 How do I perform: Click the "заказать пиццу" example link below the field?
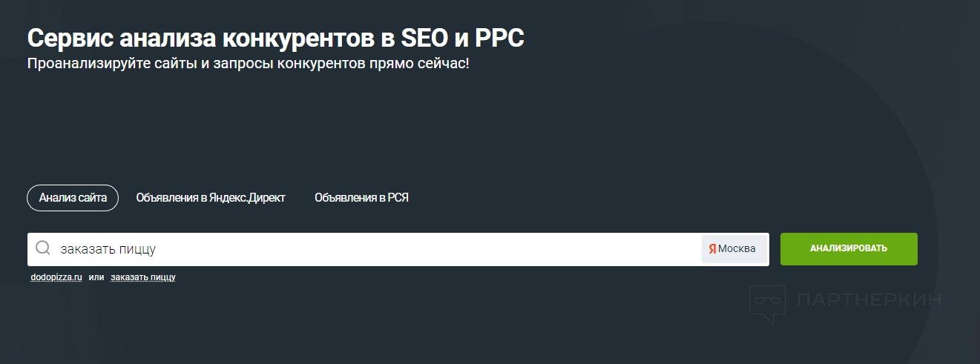(x=143, y=277)
